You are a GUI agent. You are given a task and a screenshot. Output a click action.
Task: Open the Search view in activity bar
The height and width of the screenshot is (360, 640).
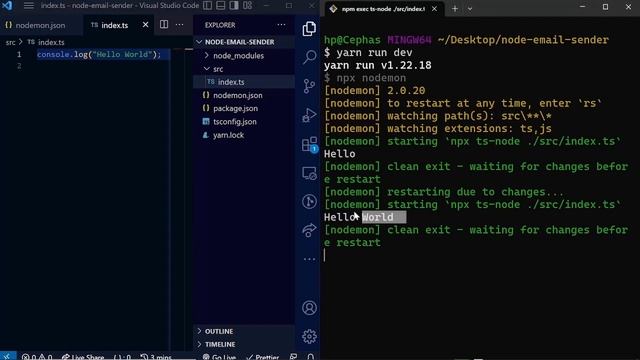309,57
